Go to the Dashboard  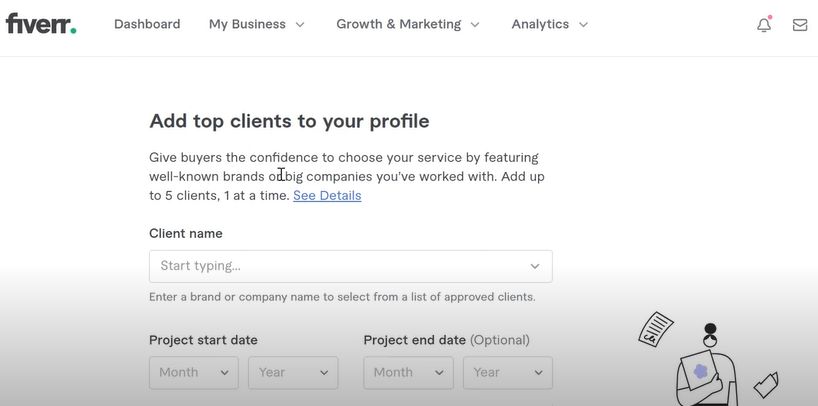click(x=147, y=24)
